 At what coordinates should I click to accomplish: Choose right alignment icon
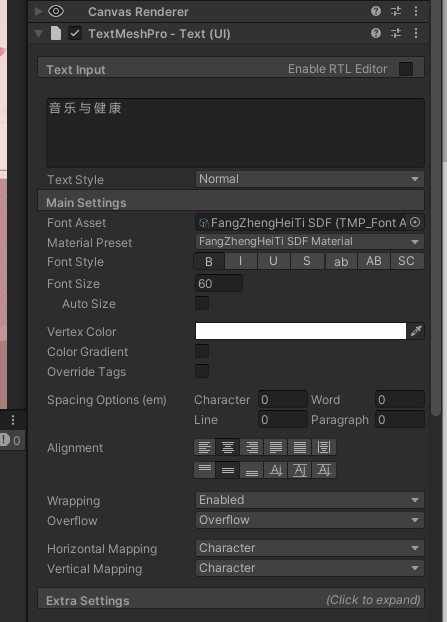coord(252,447)
